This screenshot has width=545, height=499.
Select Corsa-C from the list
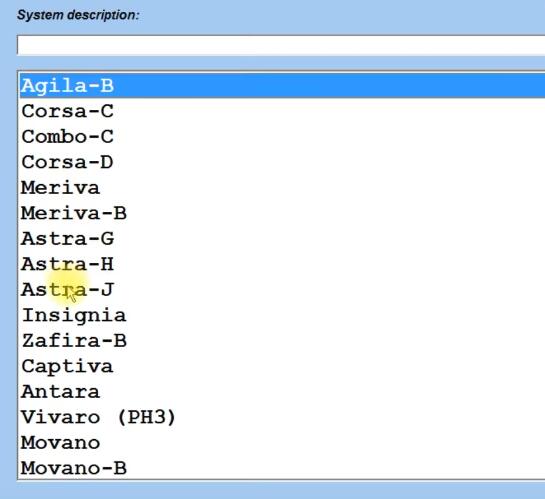[x=67, y=111]
